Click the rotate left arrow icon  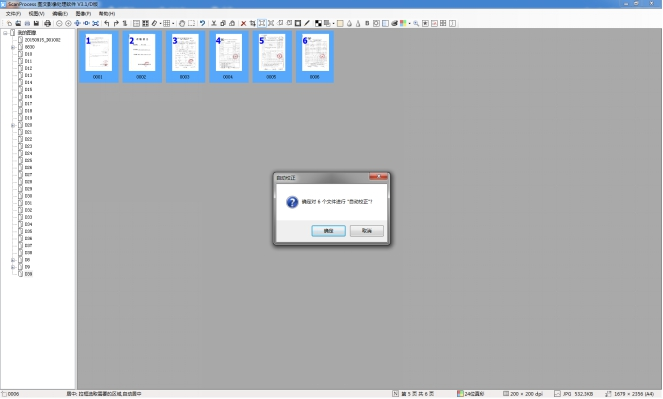tap(107, 23)
